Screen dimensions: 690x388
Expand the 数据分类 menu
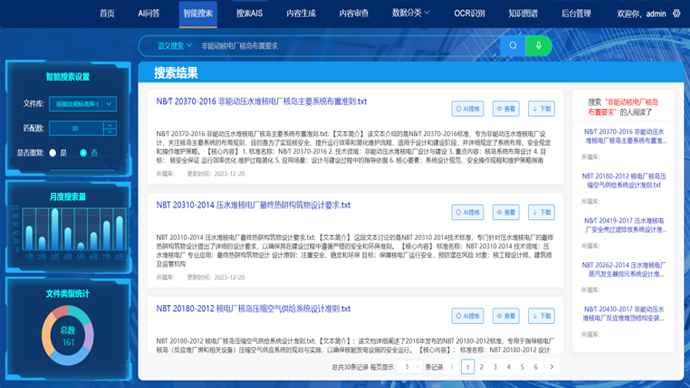[410, 13]
